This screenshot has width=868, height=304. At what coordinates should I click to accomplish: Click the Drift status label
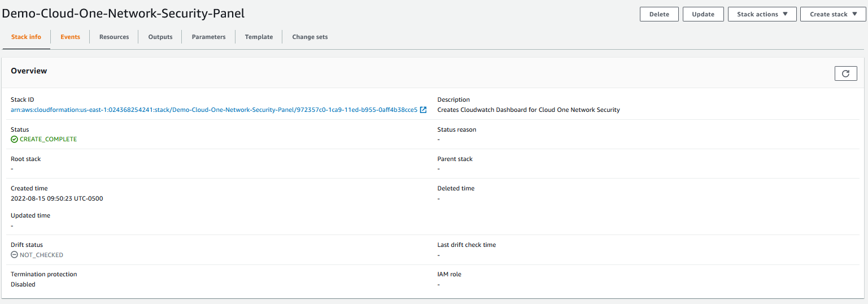(27, 245)
